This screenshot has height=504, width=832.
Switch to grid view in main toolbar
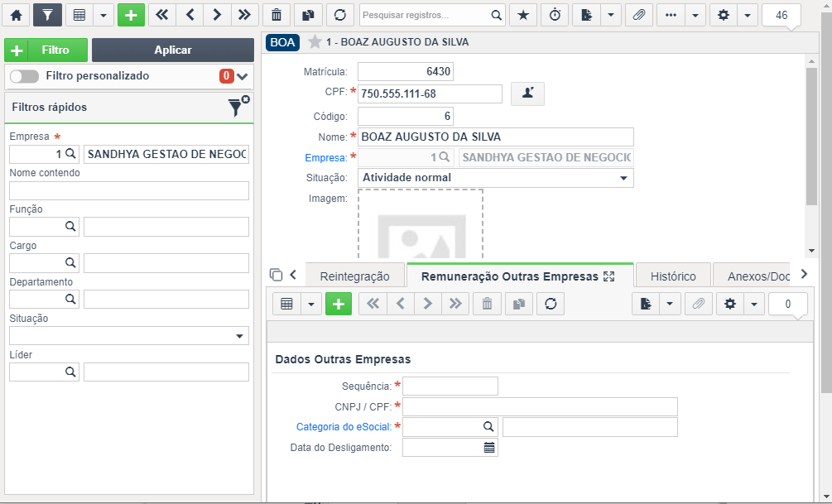click(79, 15)
